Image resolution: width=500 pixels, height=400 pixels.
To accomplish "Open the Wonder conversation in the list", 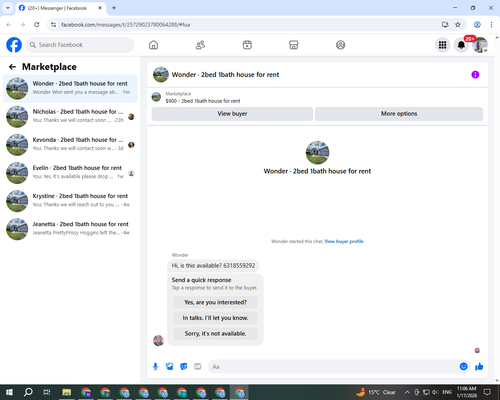I will [70, 88].
